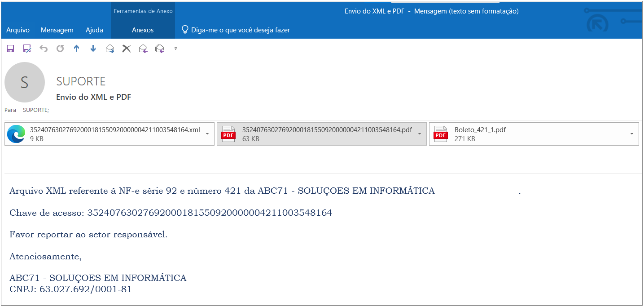
Task: Click the Save icon in quick access toolbar
Action: click(10, 49)
